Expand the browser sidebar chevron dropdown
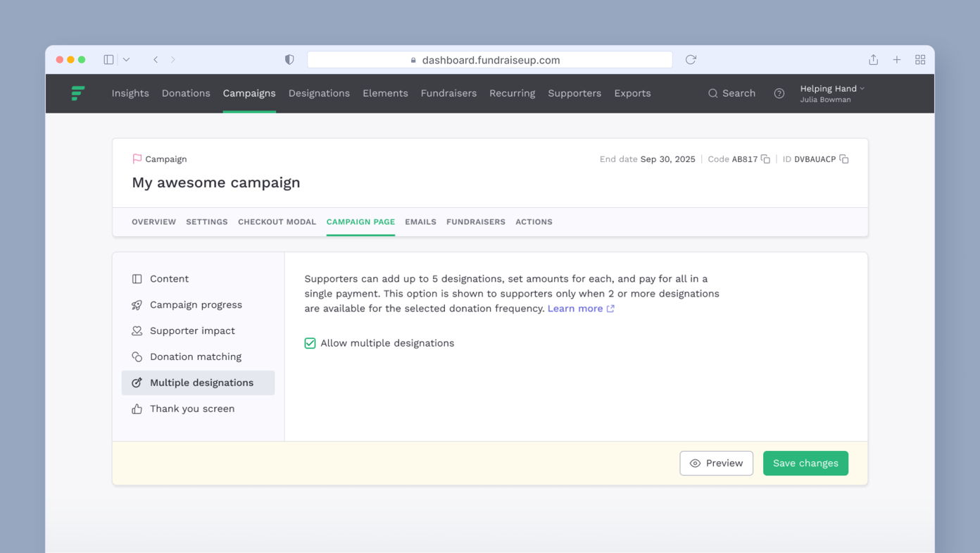 125,59
